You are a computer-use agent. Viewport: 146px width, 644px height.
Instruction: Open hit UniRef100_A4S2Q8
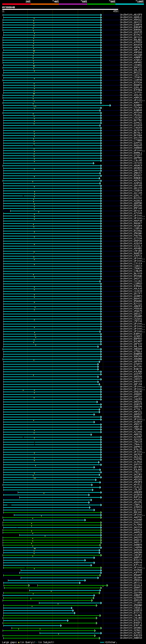click(131, 55)
